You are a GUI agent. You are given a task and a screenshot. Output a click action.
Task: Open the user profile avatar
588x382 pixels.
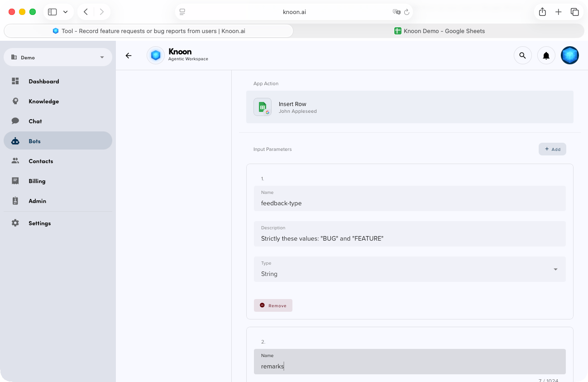click(x=569, y=55)
